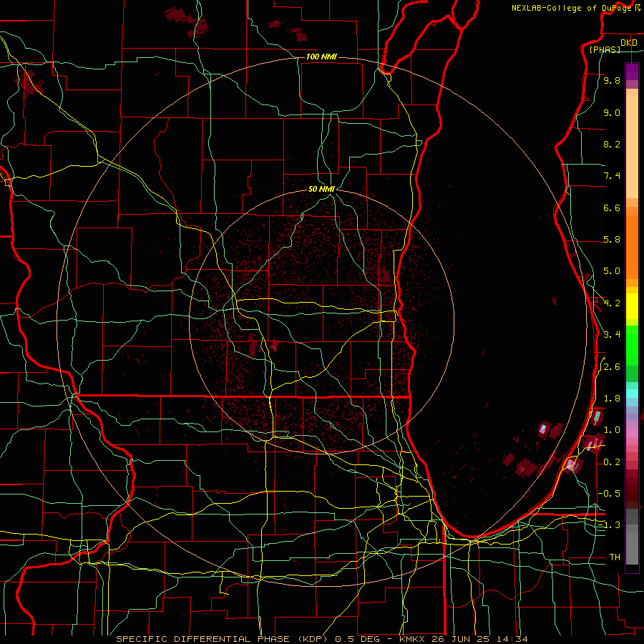Click the 1.8 scale value
Screen dimensions: 644x644
pos(612,399)
